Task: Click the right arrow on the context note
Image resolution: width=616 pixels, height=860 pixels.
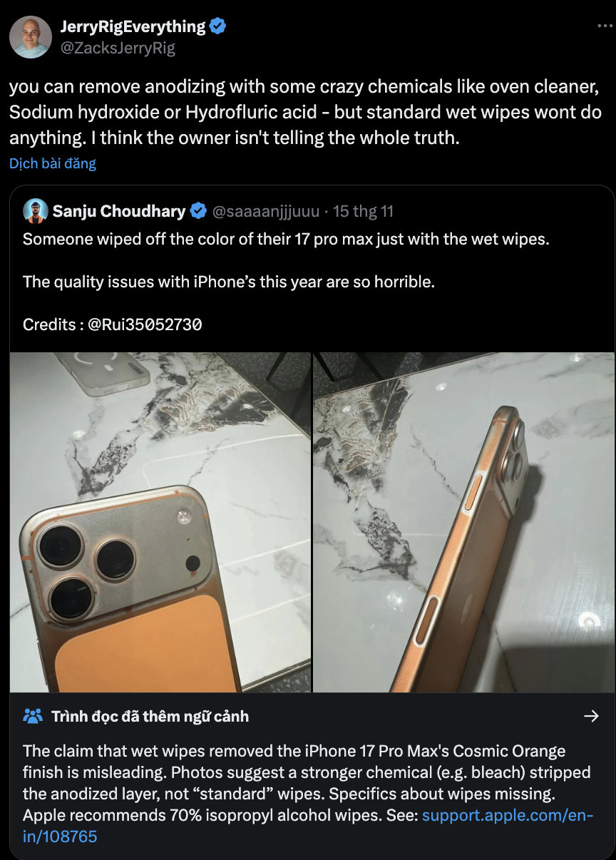Action: [591, 716]
